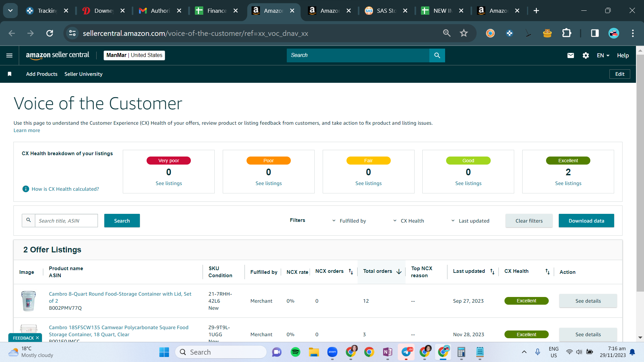Click the page vertical scrollbar
644x362 pixels.
pyautogui.click(x=640, y=173)
